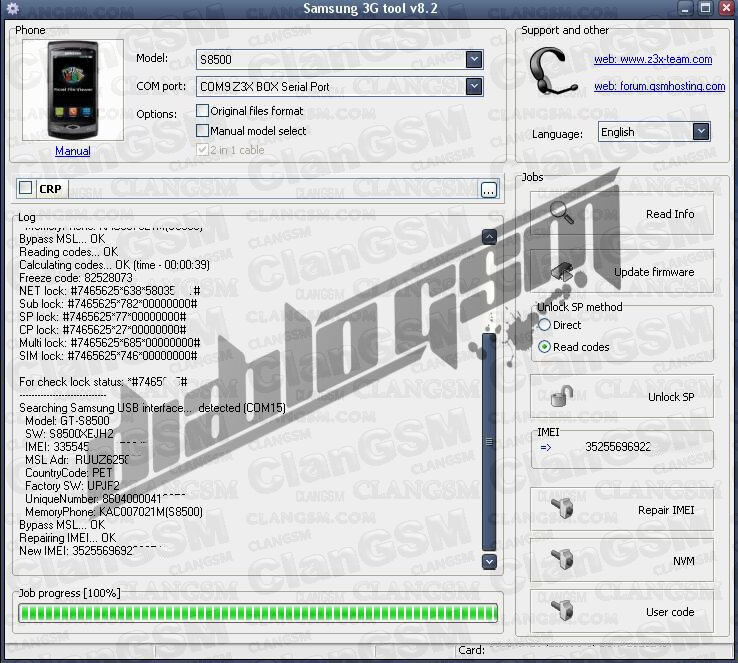The height and width of the screenshot is (663, 738).
Task: Enable Manual model select checkbox
Action: point(202,130)
